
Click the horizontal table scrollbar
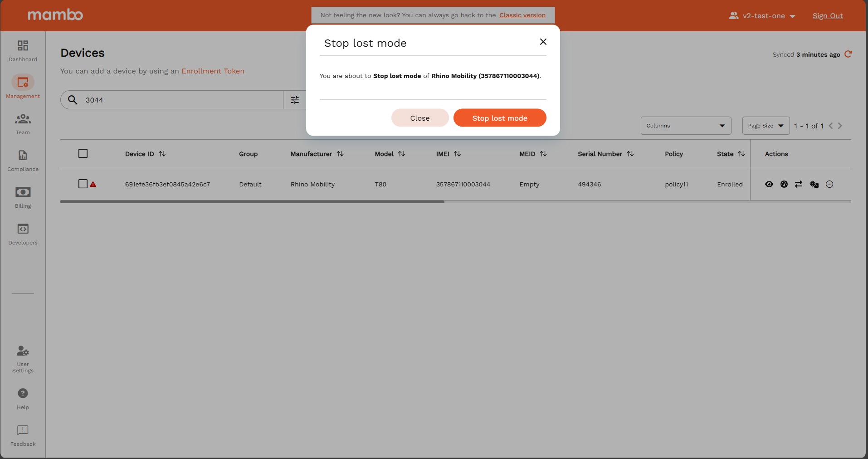tap(252, 202)
